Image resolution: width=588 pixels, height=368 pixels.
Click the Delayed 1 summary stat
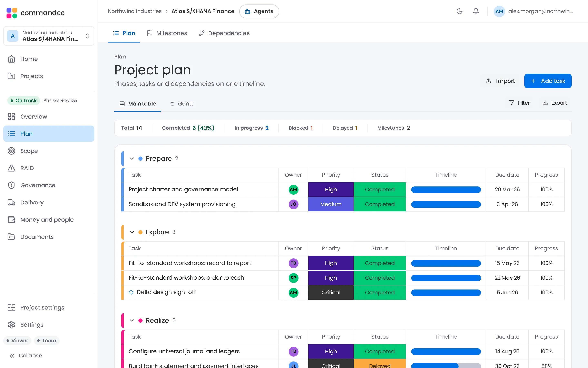tap(345, 128)
